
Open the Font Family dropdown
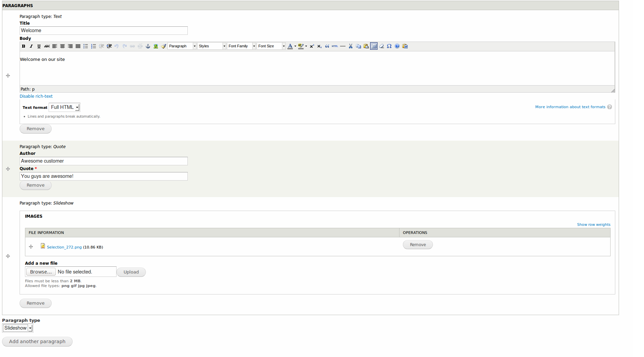(241, 46)
